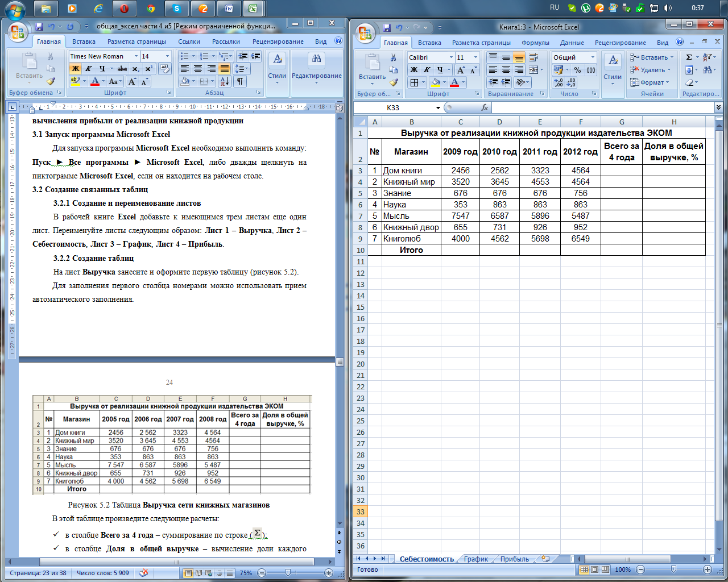Switch Excel to Page Layout view
The height and width of the screenshot is (582, 728).
[594, 569]
